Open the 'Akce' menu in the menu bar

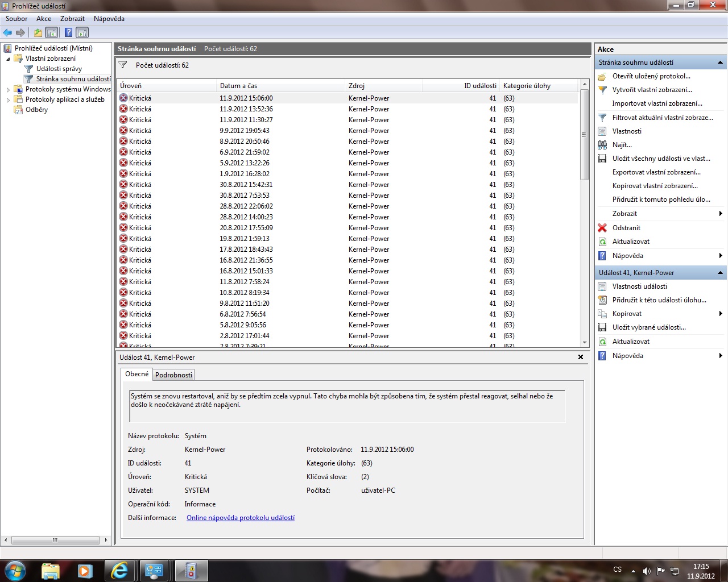click(44, 19)
